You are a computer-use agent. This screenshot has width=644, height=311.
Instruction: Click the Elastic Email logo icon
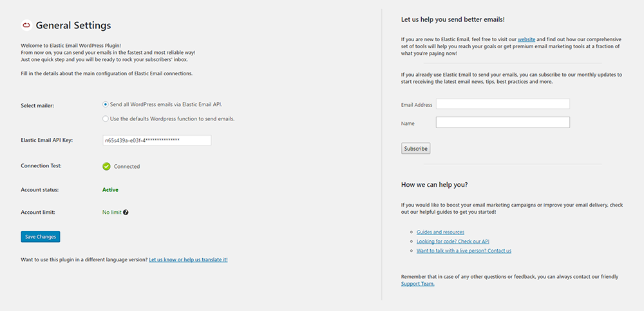point(26,26)
